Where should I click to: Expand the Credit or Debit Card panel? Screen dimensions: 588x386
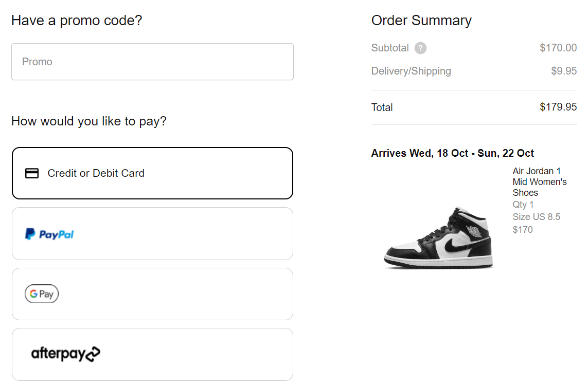(152, 173)
